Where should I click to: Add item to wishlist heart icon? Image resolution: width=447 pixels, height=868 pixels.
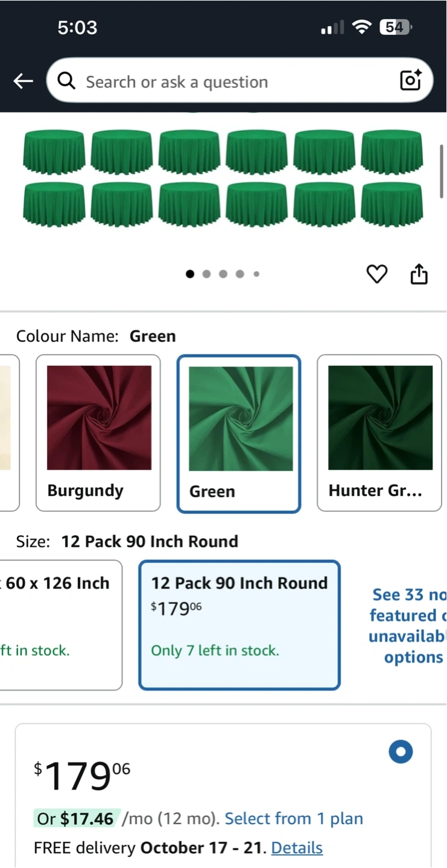[377, 274]
